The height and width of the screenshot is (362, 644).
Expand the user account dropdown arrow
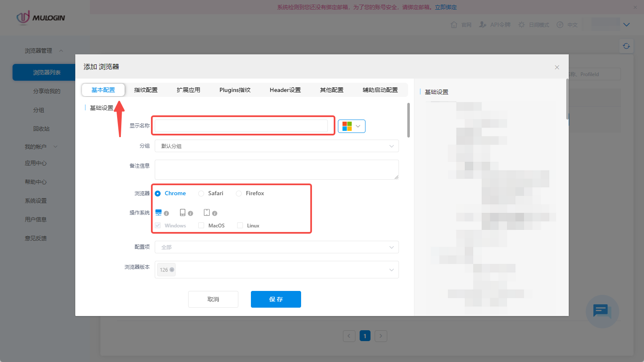coord(626,25)
